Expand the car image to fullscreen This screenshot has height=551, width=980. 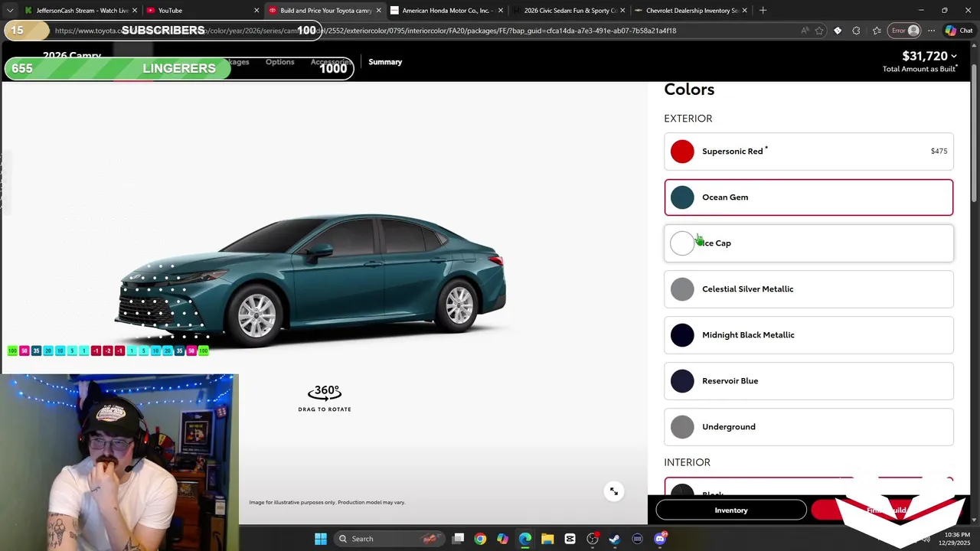[x=613, y=491]
